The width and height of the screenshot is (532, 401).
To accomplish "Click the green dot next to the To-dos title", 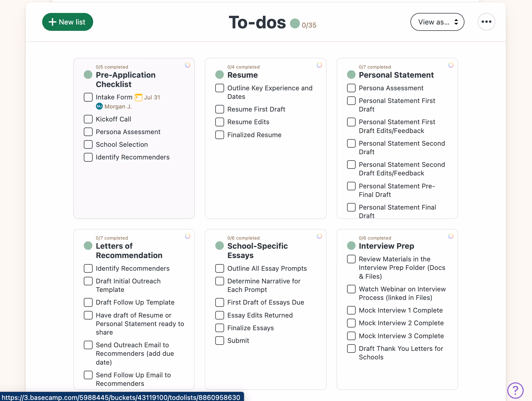I will [x=295, y=23].
